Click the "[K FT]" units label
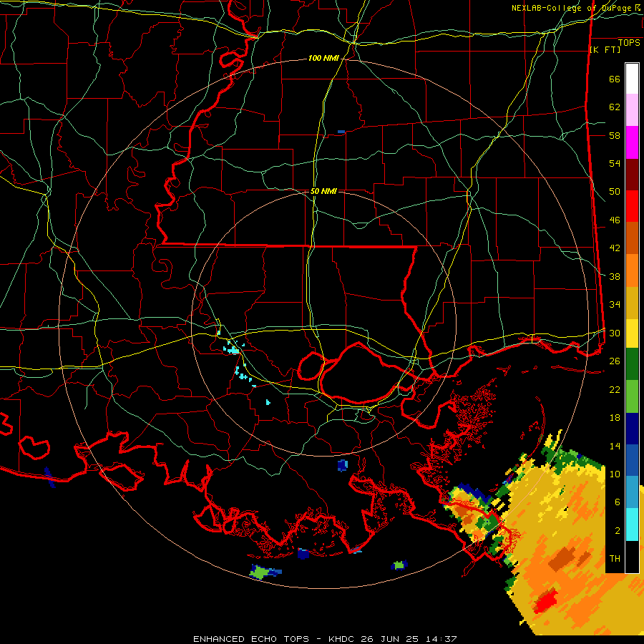The height and width of the screenshot is (644, 644). 605,50
